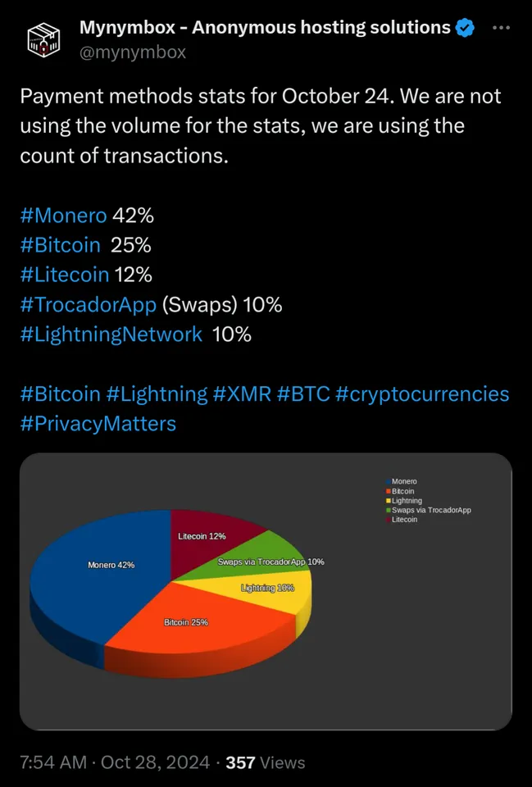Open the #PrivacyMatters hashtag

tap(98, 423)
